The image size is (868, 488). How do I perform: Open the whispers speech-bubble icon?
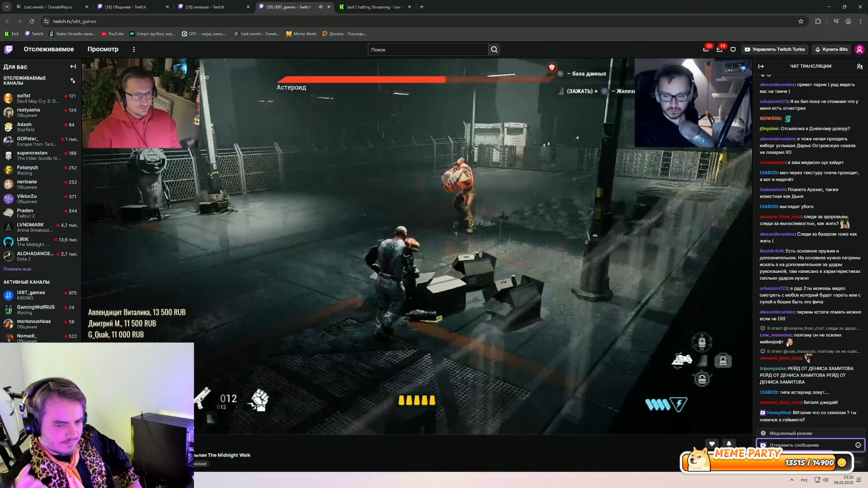click(x=733, y=50)
